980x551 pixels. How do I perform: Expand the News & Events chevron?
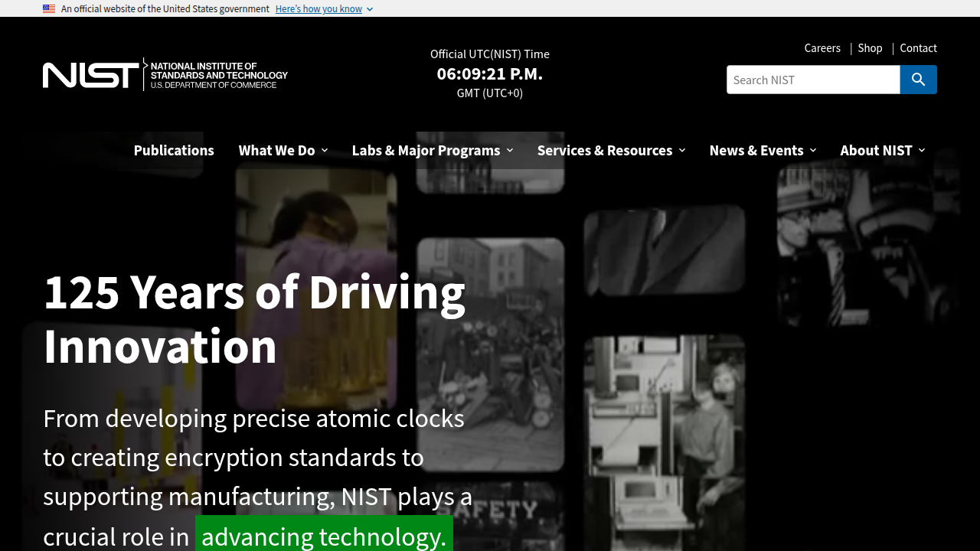[x=813, y=150]
